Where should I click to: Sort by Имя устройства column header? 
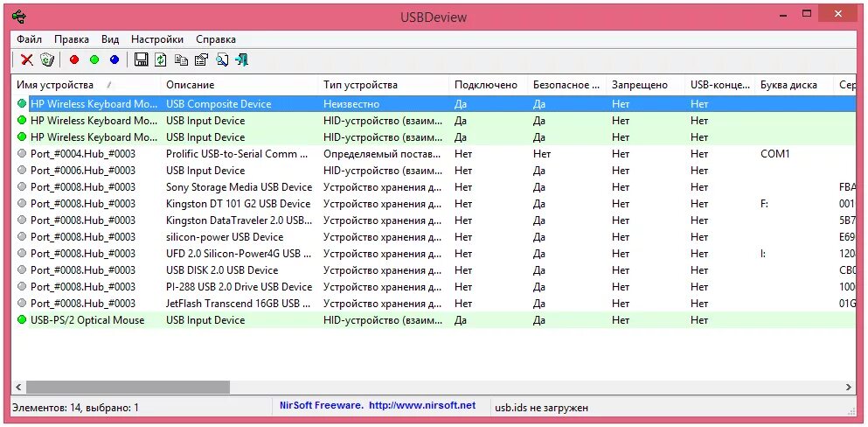pos(86,85)
